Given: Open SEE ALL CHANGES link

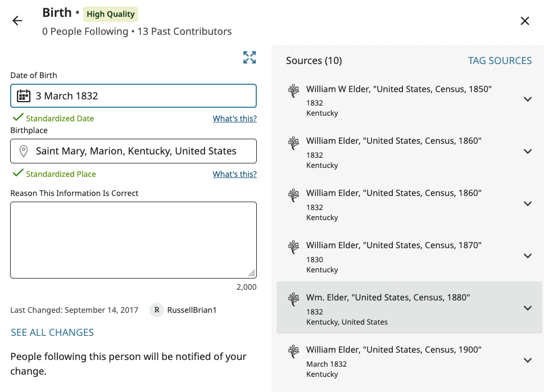Looking at the screenshot, I should tap(52, 332).
